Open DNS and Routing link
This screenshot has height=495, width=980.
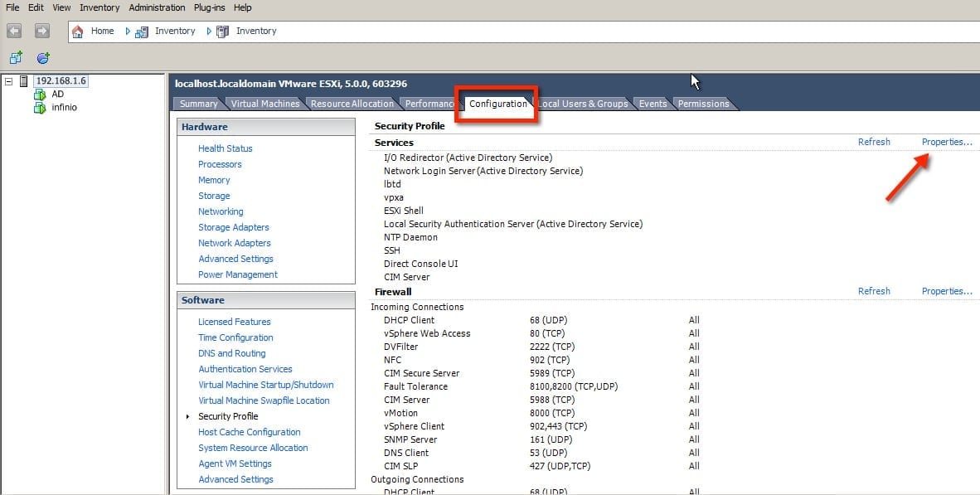pyautogui.click(x=232, y=353)
